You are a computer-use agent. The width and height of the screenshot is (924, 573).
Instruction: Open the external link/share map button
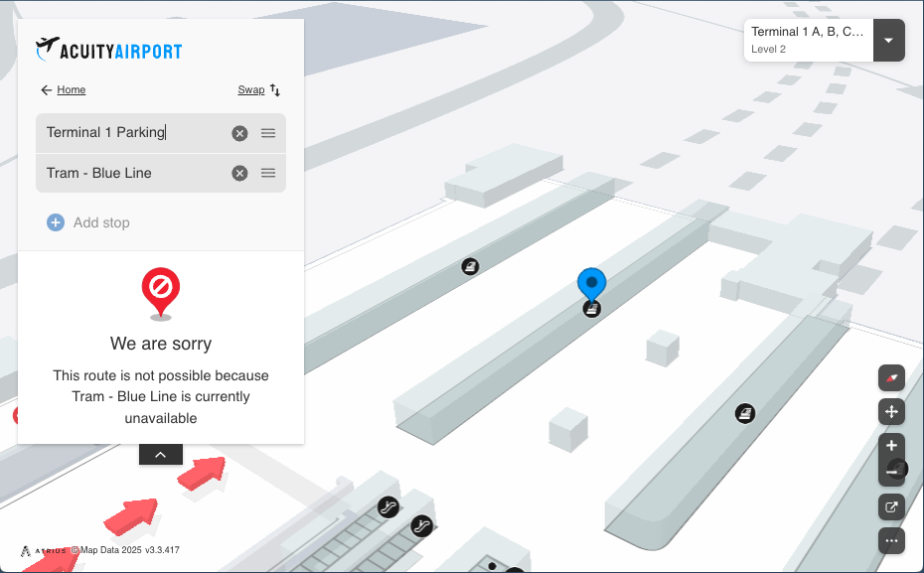click(891, 507)
